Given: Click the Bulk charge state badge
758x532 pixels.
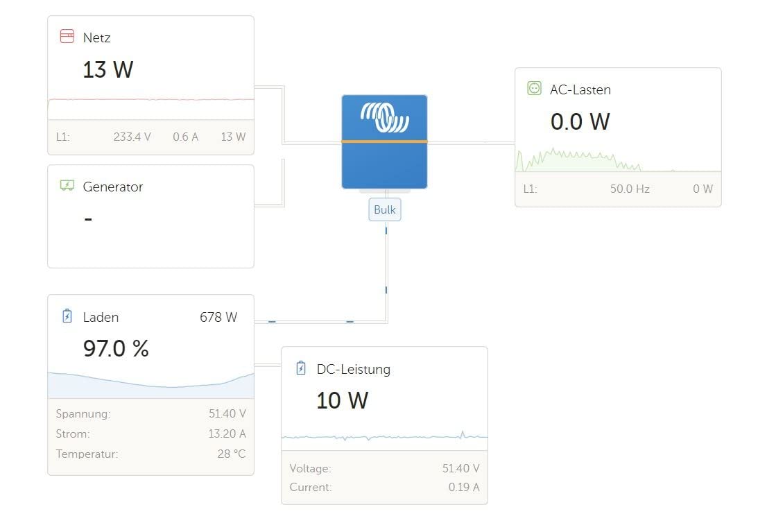Looking at the screenshot, I should pyautogui.click(x=385, y=209).
